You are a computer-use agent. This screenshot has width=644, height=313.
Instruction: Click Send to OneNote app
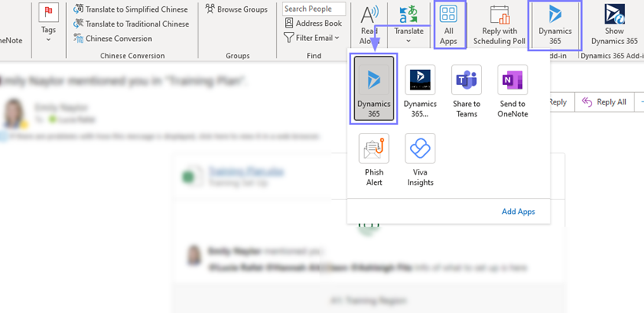pyautogui.click(x=513, y=91)
